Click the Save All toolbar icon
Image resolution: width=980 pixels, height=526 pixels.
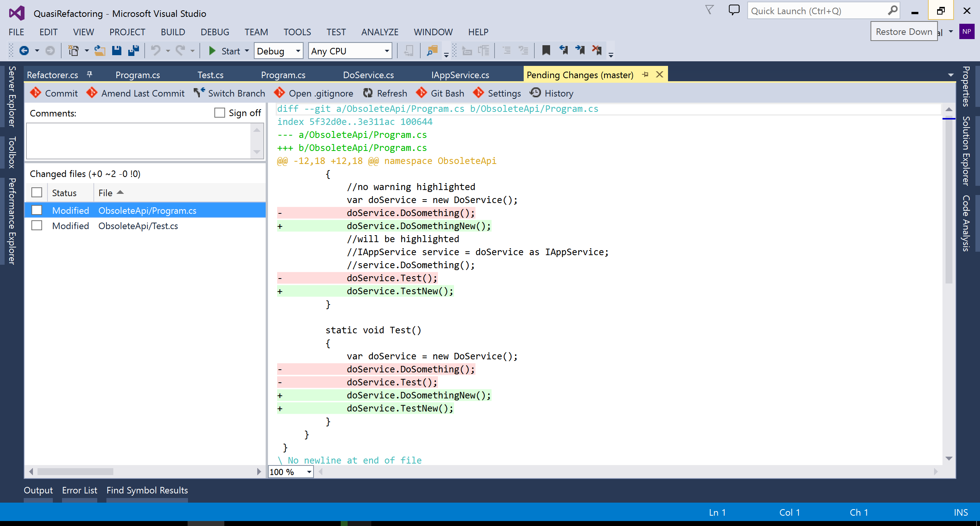point(134,51)
